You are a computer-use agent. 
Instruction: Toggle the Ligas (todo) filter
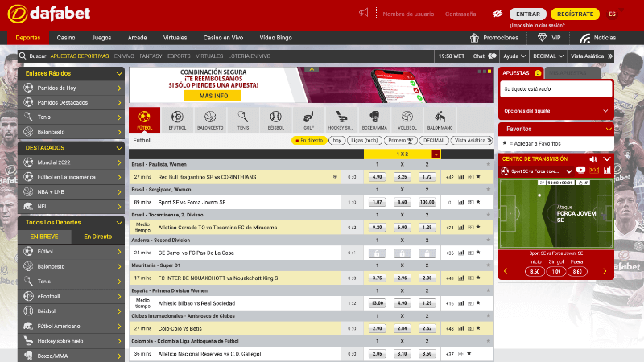365,140
